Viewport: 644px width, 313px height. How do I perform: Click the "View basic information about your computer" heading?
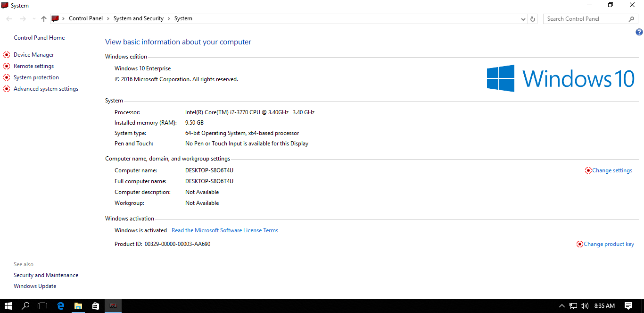[x=178, y=42]
